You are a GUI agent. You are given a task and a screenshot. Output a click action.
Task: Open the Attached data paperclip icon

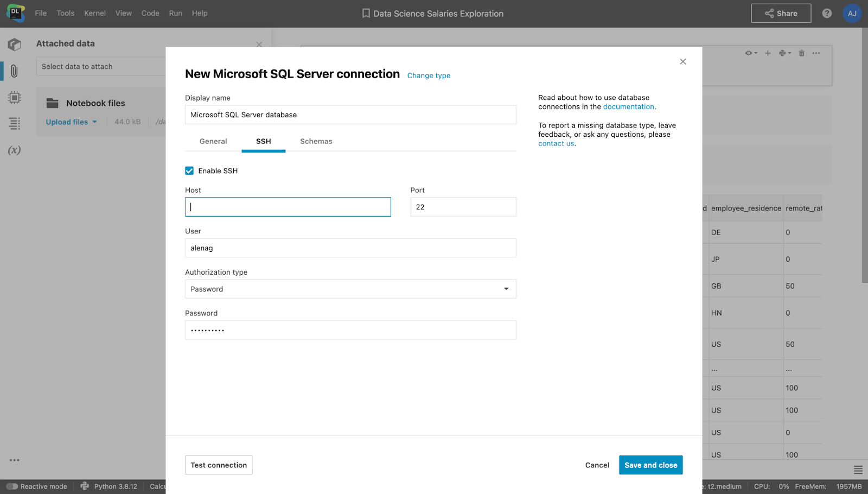pyautogui.click(x=15, y=71)
